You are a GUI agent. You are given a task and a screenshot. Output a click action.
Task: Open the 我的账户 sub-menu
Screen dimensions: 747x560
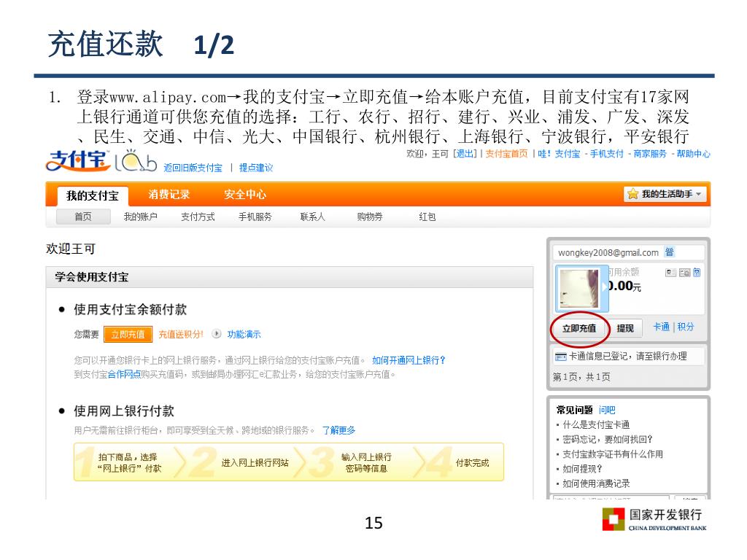[x=141, y=217]
